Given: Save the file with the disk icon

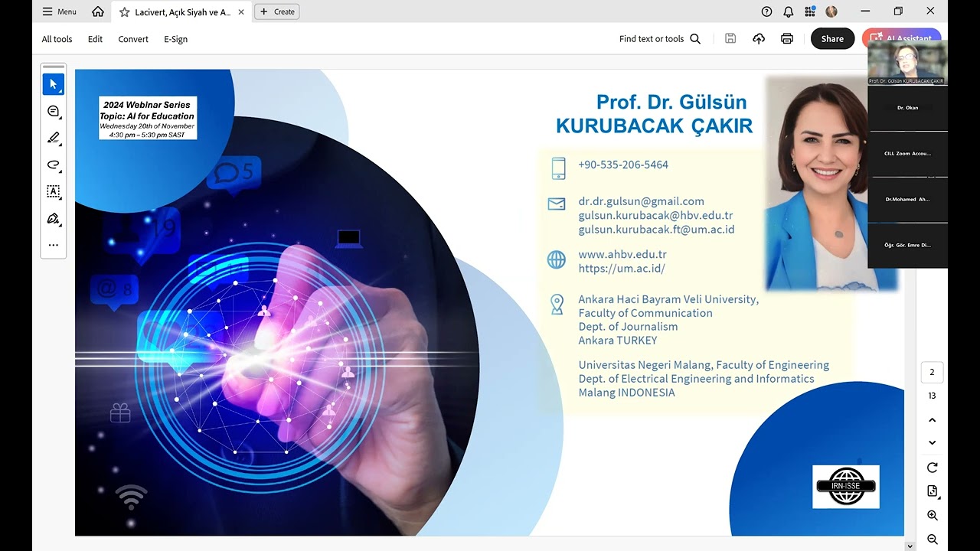Looking at the screenshot, I should pyautogui.click(x=730, y=38).
